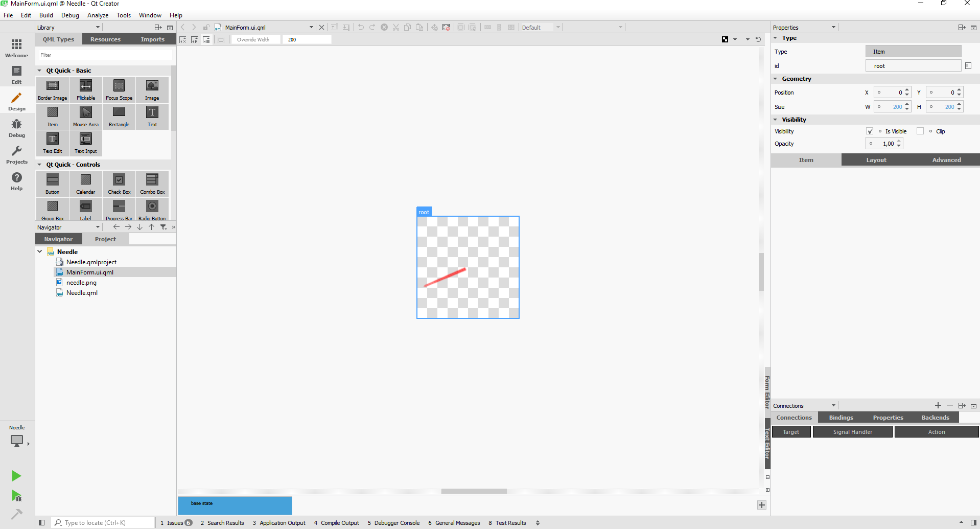This screenshot has height=529, width=980.
Task: Collapse the Needle project tree
Action: 40,251
